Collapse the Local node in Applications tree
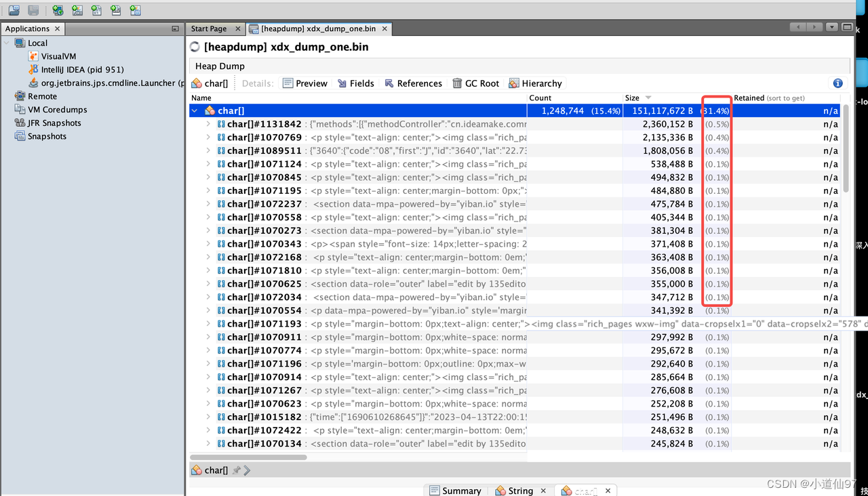This screenshot has height=496, width=868. [x=7, y=43]
